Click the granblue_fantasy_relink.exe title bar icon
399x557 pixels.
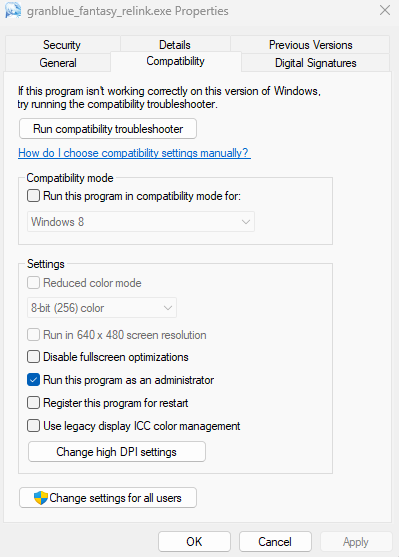13,10
